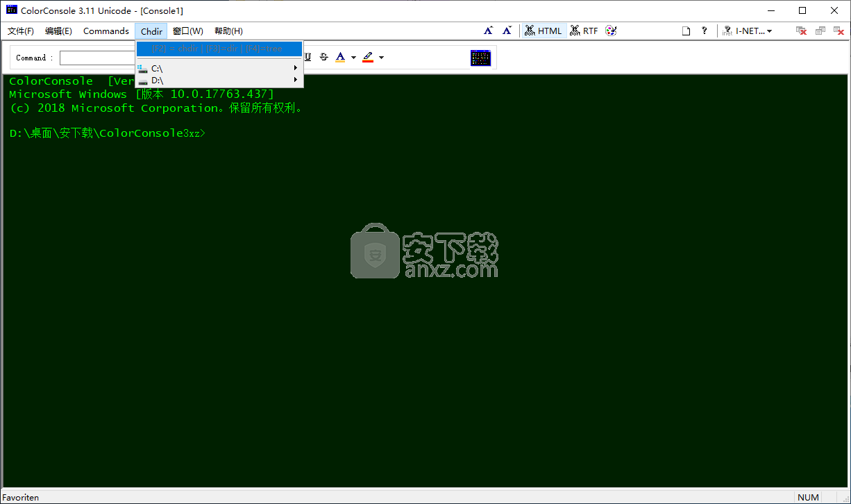Expand the D:\ drive submenu
Viewport: 851px width, 504px height.
tap(219, 80)
